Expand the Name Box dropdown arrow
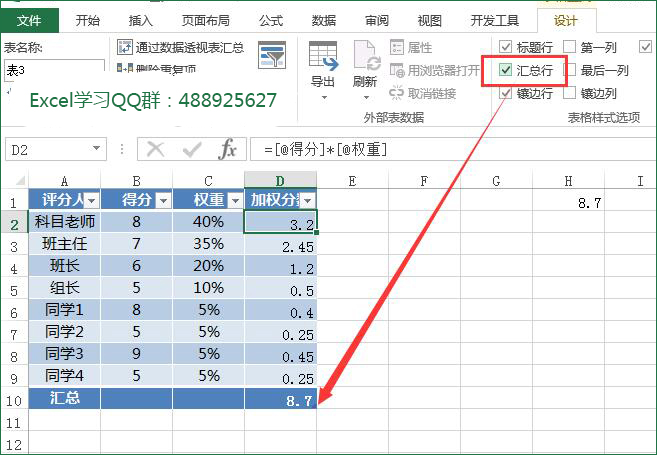 tap(96, 148)
